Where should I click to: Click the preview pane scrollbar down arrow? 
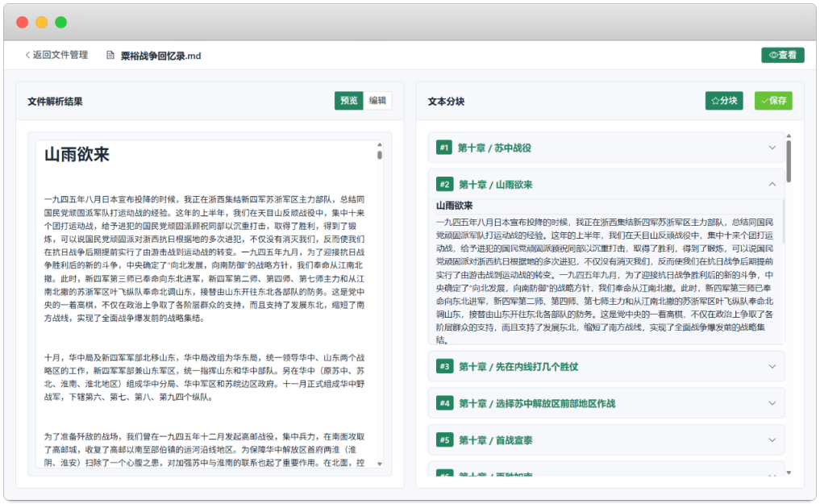[380, 464]
